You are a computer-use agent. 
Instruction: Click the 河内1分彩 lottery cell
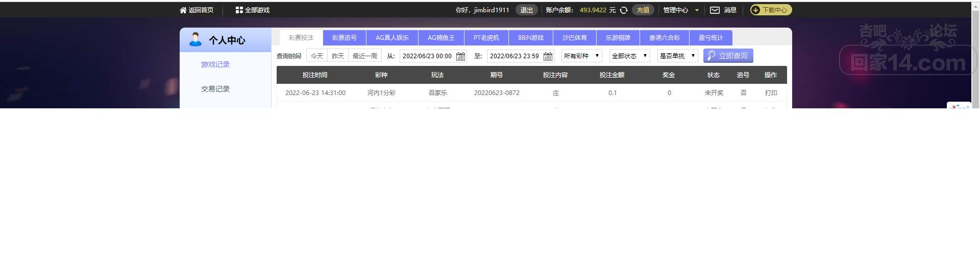click(381, 93)
